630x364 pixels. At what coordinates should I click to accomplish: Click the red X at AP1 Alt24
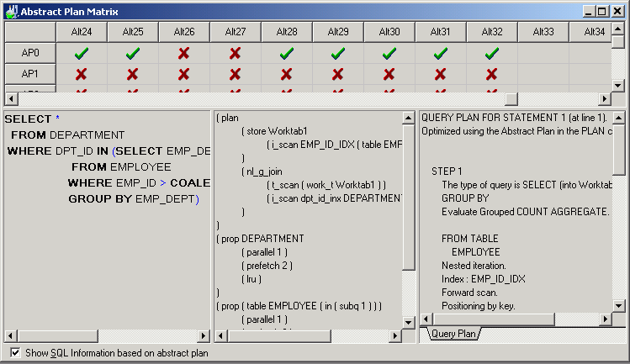click(81, 74)
